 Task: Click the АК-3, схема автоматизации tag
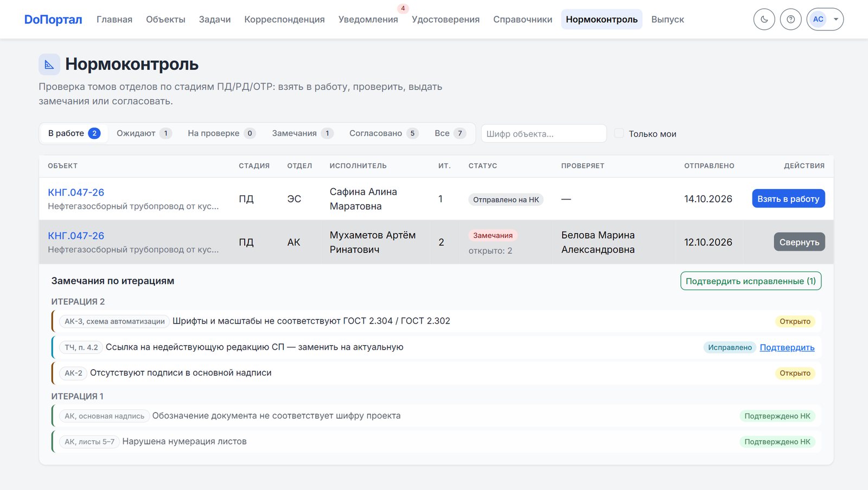pos(114,321)
